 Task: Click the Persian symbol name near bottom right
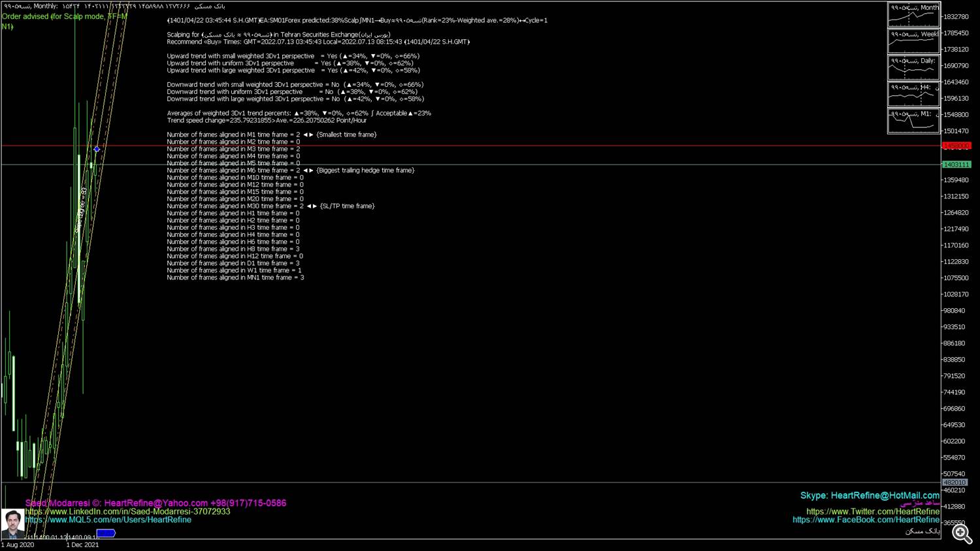click(x=923, y=531)
